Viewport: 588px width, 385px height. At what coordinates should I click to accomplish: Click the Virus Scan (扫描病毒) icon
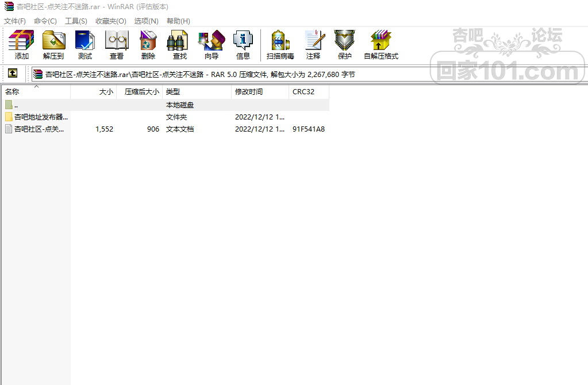click(280, 40)
